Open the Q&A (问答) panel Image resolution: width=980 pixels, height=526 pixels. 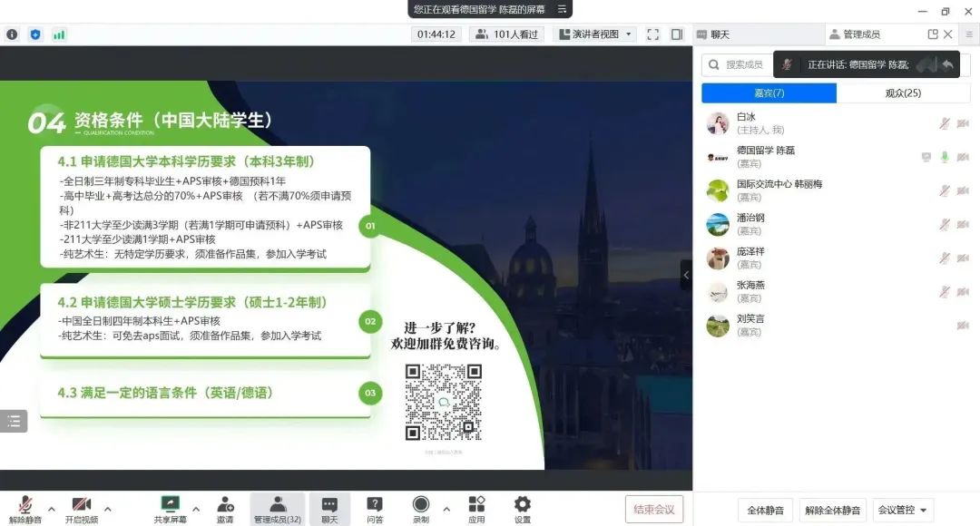pos(374,504)
